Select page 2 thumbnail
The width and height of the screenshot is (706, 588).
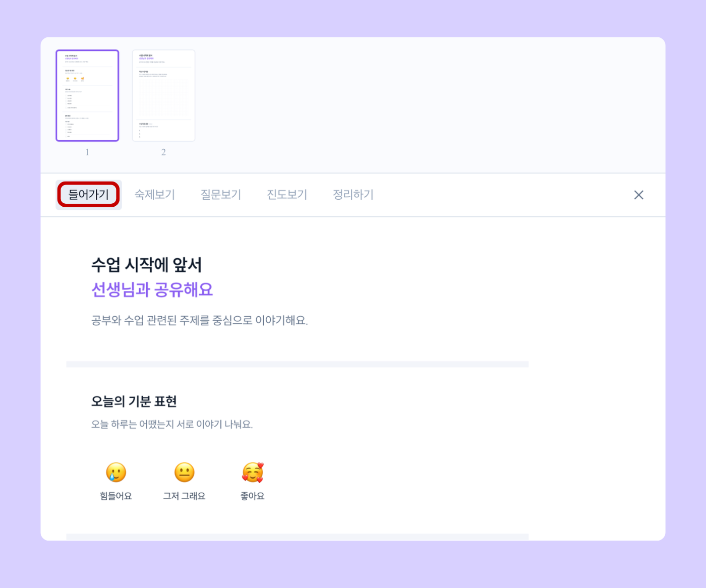163,95
